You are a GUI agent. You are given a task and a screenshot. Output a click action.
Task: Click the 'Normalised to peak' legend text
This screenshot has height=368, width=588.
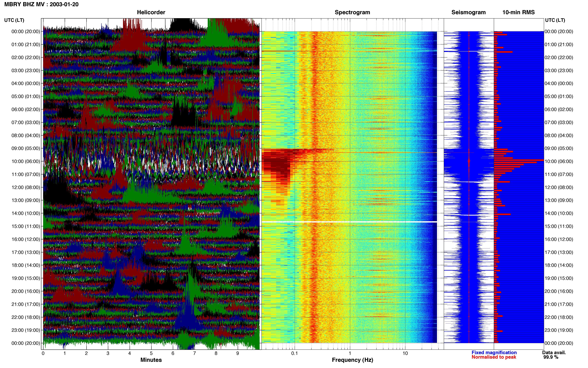494,357
